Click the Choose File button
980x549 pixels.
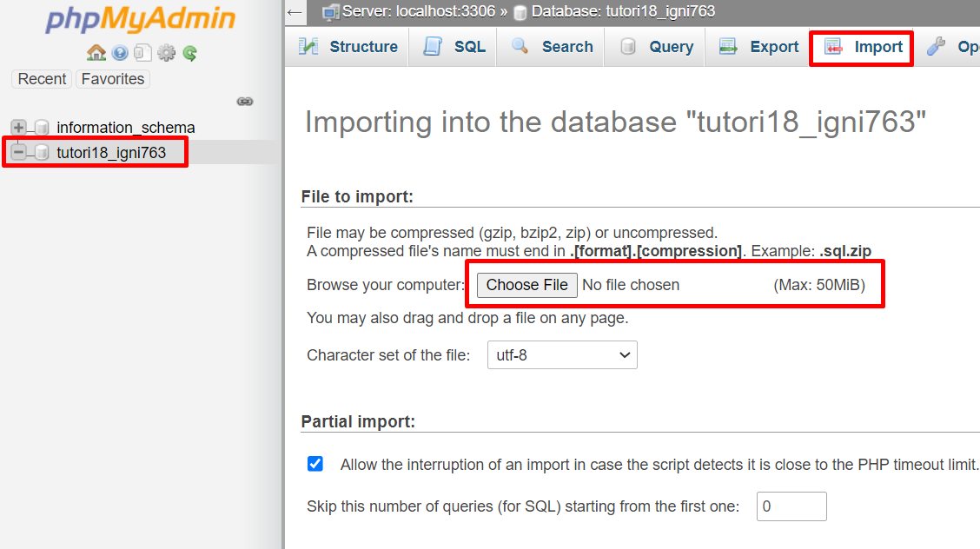(526, 285)
